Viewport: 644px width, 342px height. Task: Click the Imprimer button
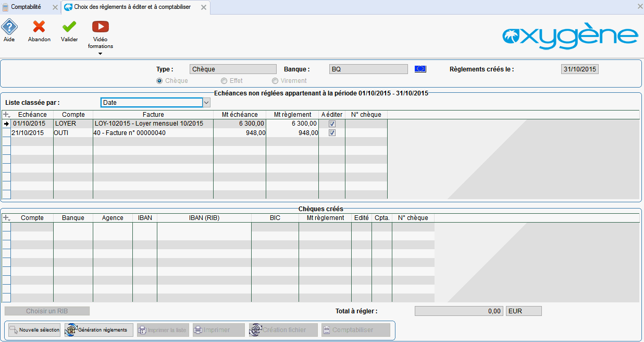219,330
